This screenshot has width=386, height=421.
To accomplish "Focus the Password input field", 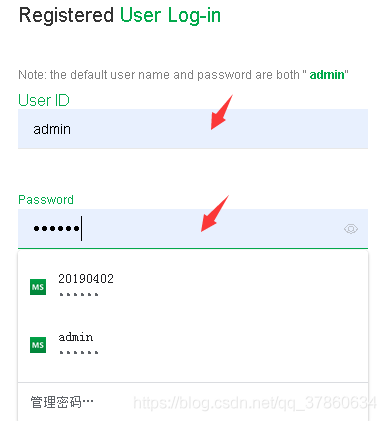I will [193, 229].
